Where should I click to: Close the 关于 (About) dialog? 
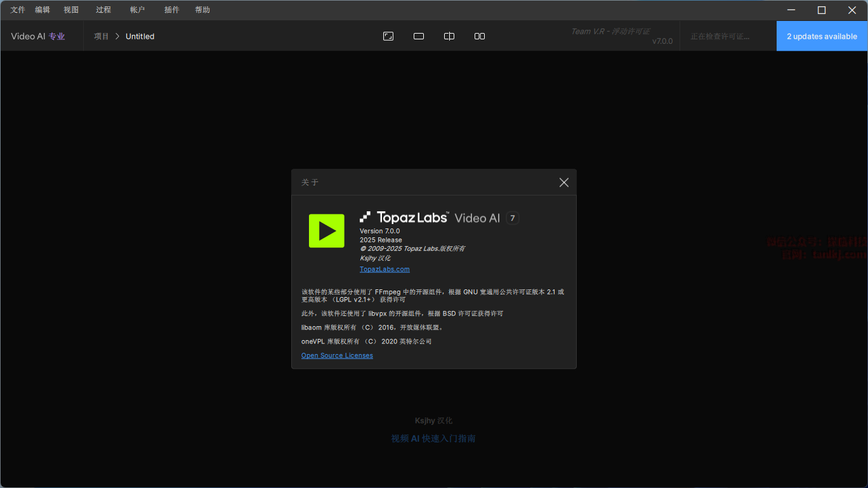pos(563,183)
